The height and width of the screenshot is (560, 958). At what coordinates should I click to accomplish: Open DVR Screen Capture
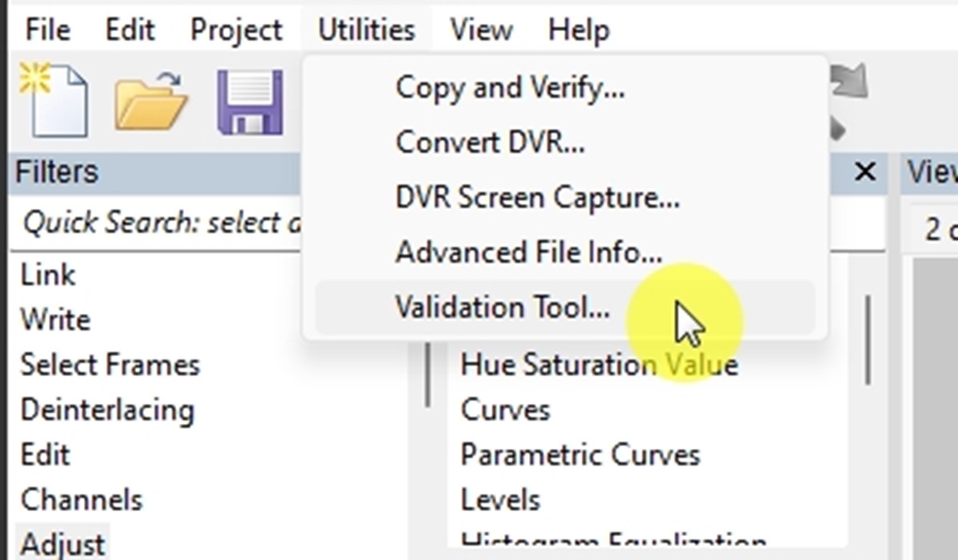[536, 197]
